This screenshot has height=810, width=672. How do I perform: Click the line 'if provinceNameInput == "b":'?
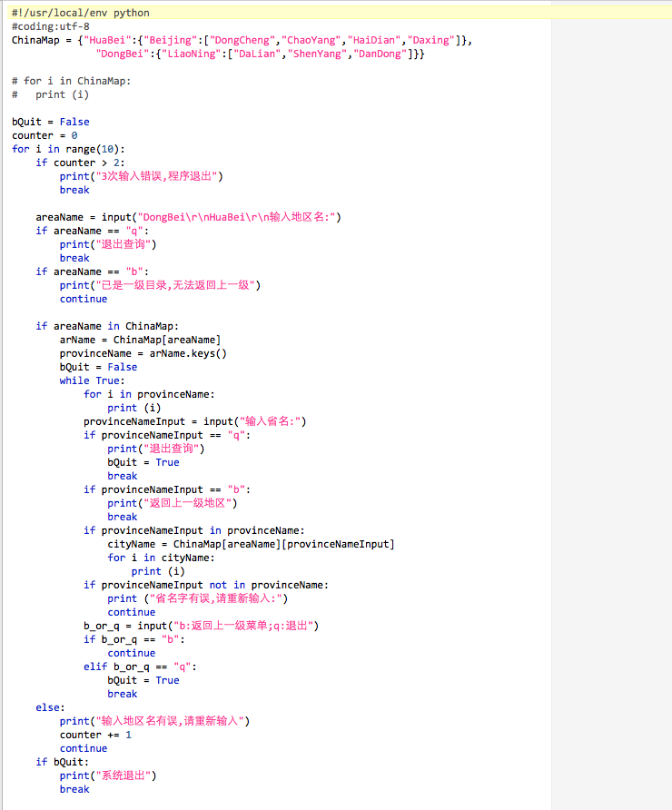click(167, 489)
